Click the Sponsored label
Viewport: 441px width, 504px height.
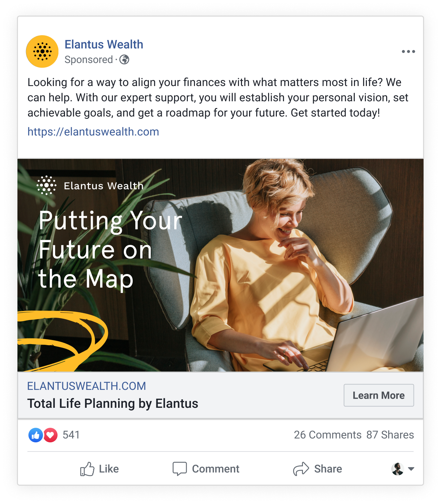click(89, 60)
